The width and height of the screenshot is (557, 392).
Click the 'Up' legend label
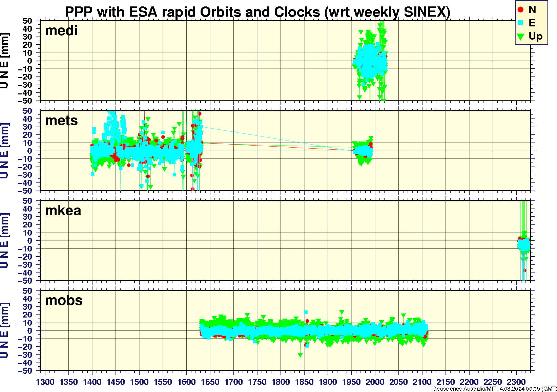pos(536,37)
